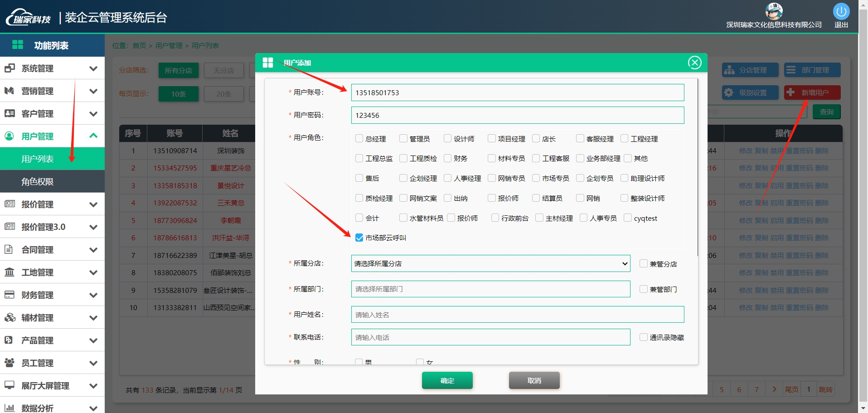Open the 角色权限 submenu item
This screenshot has width=868, height=413.
(x=38, y=182)
